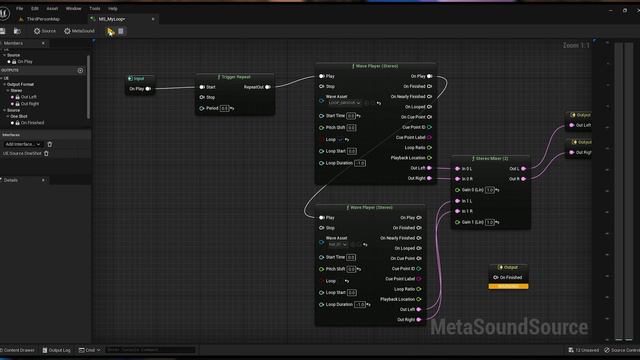The image size is (640, 360).
Task: Close the Members panel tab
Action: pos(43,43)
